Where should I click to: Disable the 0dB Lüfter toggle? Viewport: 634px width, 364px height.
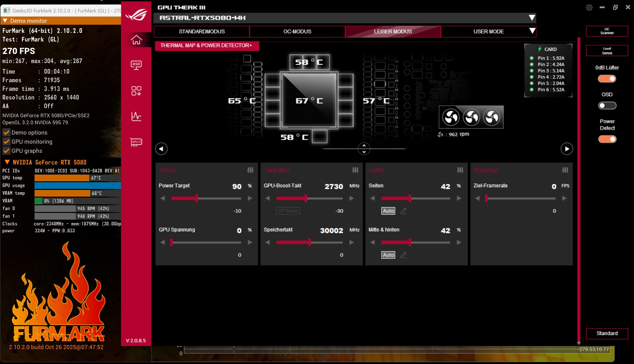pyautogui.click(x=607, y=79)
